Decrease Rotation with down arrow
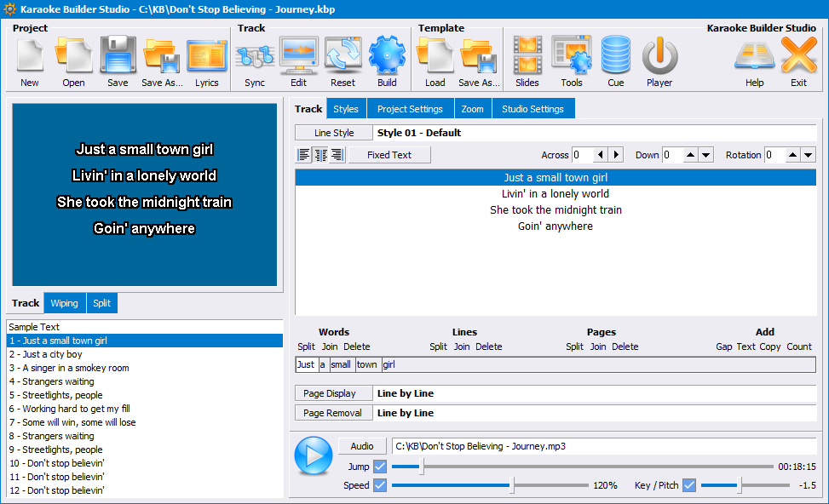This screenshot has height=504, width=829. click(x=809, y=155)
